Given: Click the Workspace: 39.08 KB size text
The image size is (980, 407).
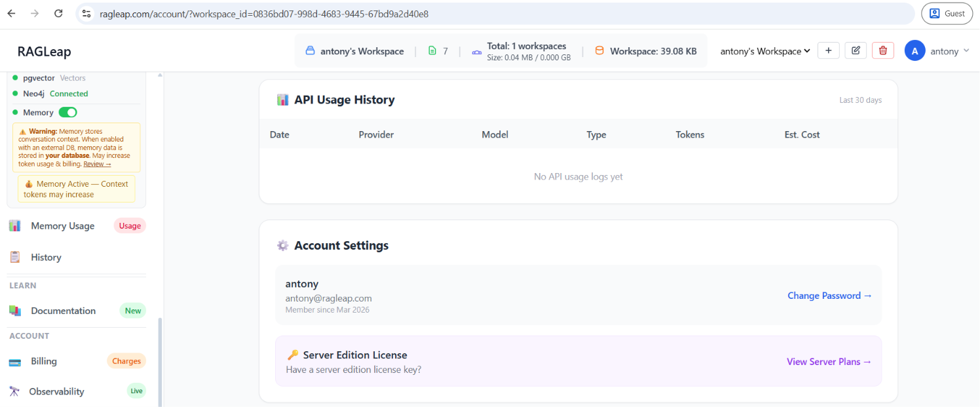Looking at the screenshot, I should click(653, 51).
